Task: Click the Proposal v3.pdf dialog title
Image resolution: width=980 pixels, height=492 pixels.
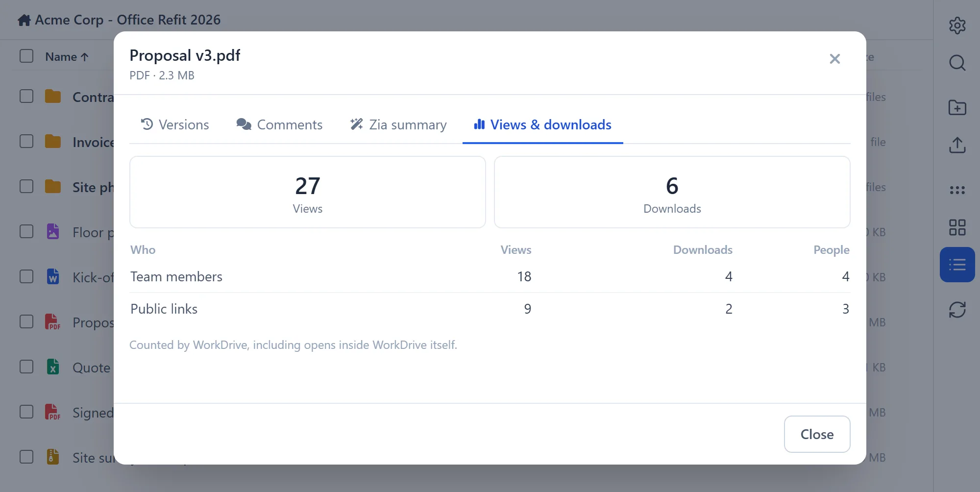Action: click(185, 55)
